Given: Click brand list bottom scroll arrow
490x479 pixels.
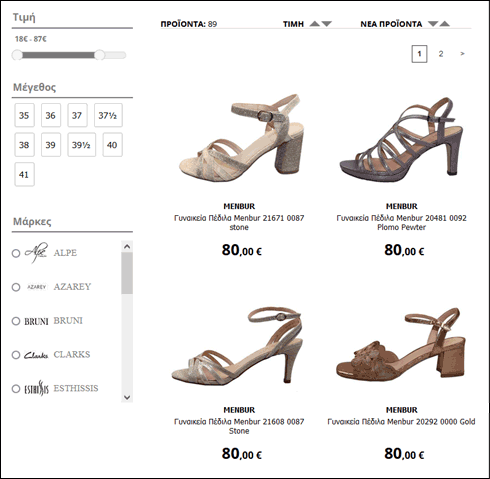Looking at the screenshot, I should click(127, 397).
